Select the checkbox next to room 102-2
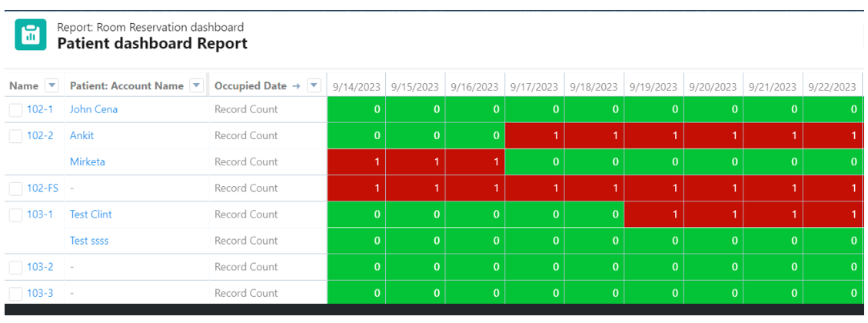The height and width of the screenshot is (323, 868). (16, 136)
